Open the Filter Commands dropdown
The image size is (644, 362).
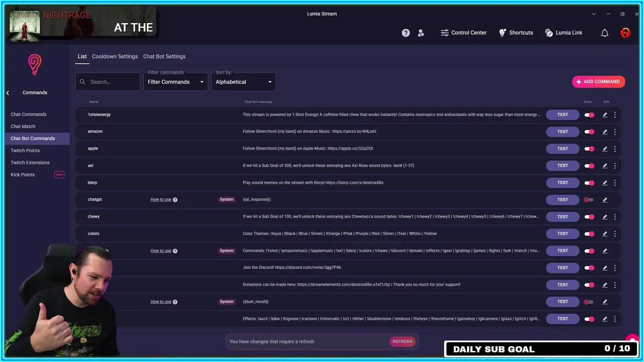point(176,82)
